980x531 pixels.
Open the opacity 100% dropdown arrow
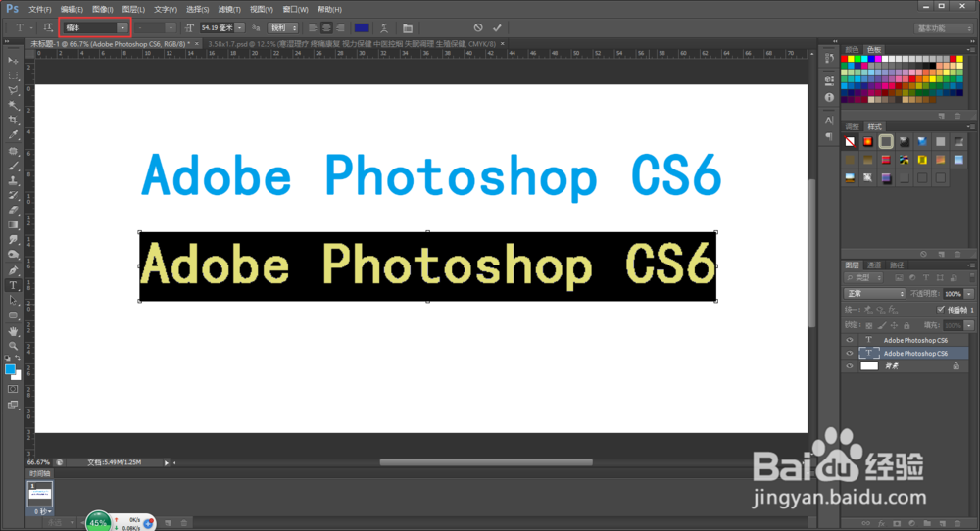(x=969, y=294)
